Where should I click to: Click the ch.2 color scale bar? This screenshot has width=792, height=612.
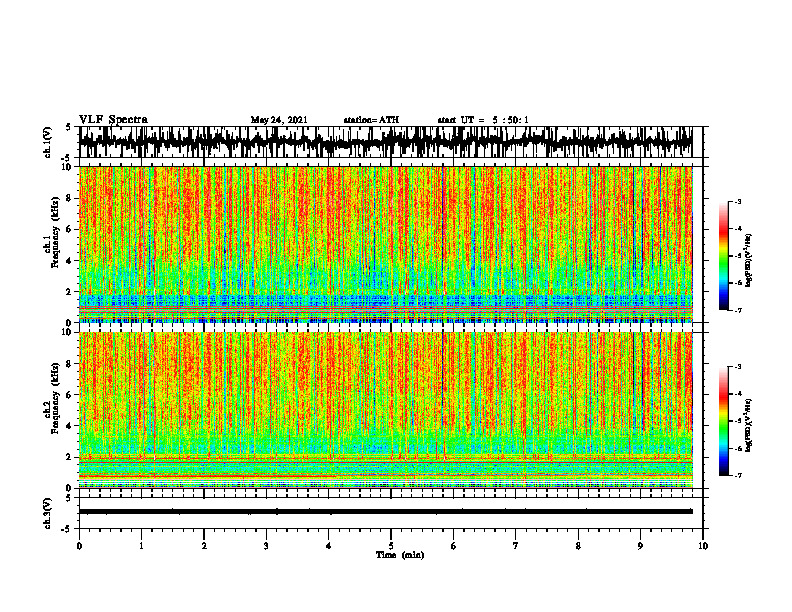tap(724, 421)
